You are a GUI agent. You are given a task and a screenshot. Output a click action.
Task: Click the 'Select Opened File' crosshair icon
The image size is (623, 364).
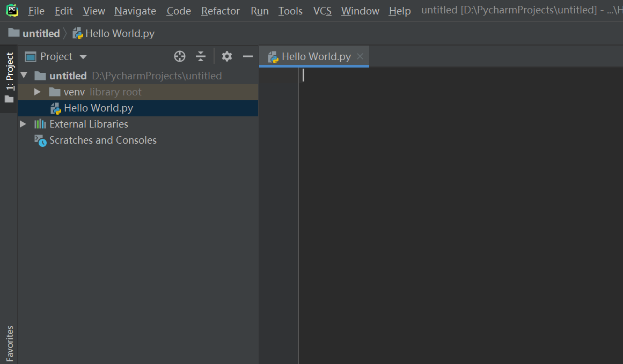point(179,56)
